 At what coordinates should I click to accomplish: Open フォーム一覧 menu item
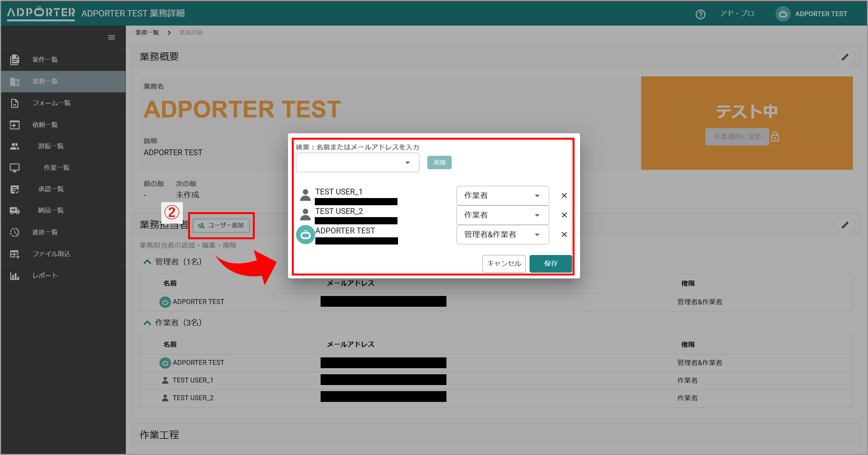click(x=63, y=103)
